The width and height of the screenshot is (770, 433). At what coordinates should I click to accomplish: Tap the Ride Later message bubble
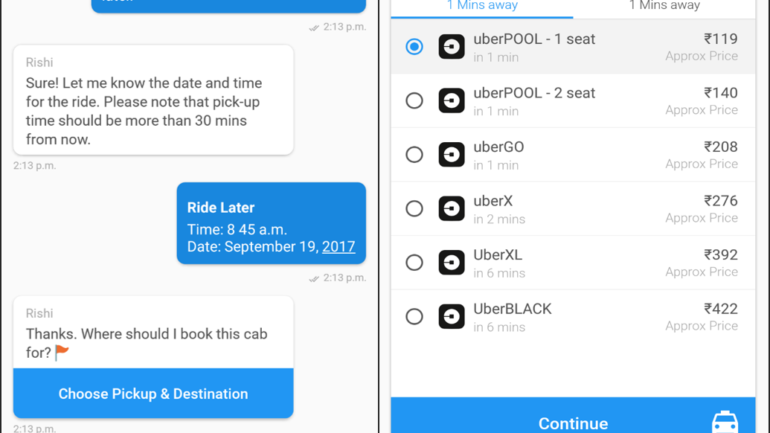tap(271, 223)
